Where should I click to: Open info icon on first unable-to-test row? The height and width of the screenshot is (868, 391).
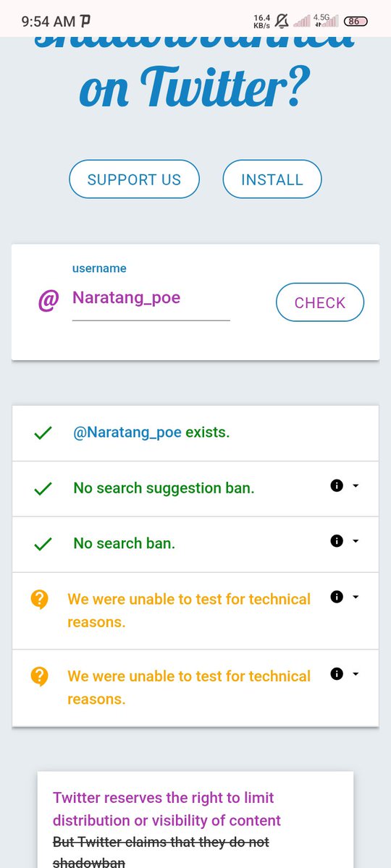336,597
